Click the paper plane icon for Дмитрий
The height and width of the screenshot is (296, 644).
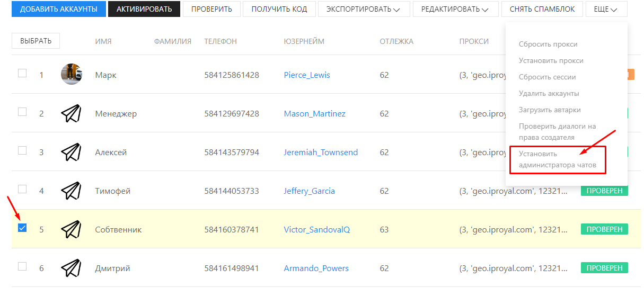71,268
